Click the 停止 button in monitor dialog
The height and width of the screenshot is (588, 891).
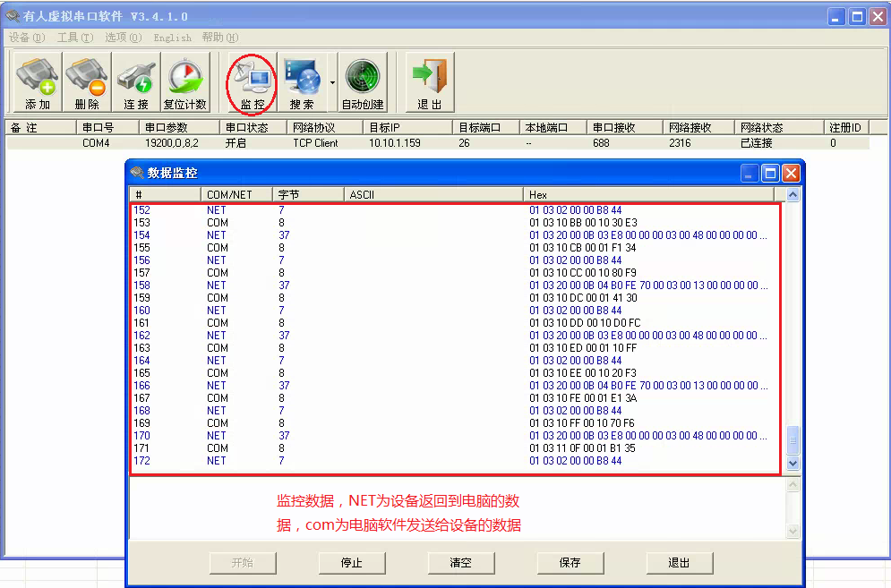(x=352, y=562)
